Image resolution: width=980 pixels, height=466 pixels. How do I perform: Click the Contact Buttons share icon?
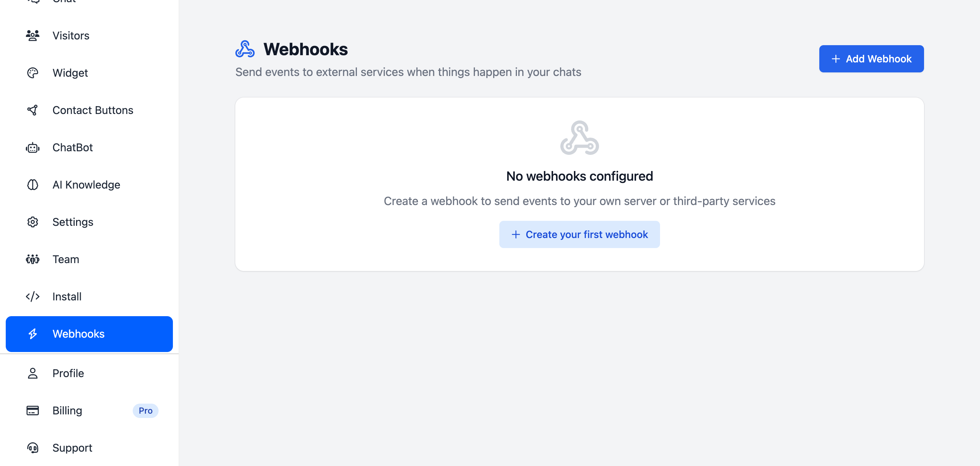[33, 110]
